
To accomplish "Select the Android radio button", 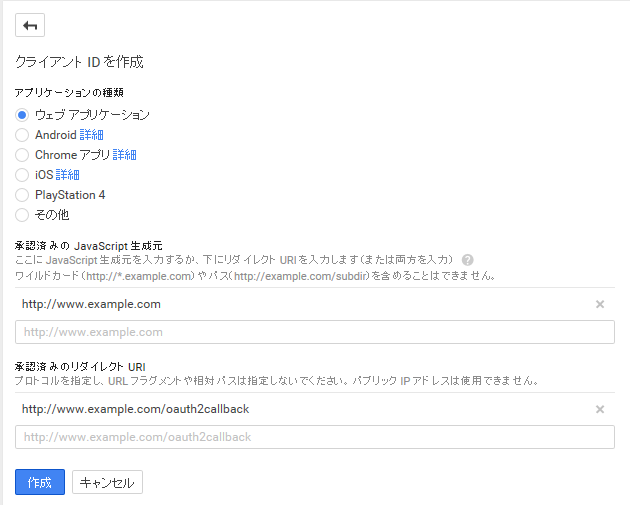I will [x=22, y=135].
